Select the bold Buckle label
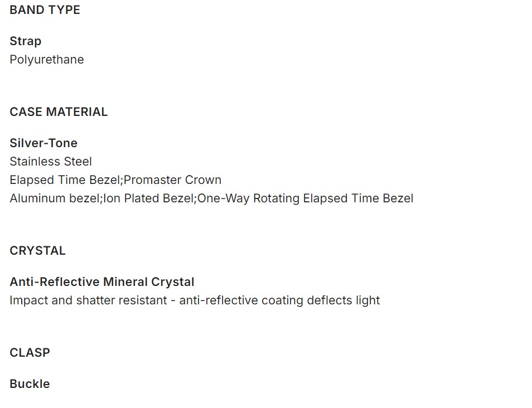 [30, 384]
